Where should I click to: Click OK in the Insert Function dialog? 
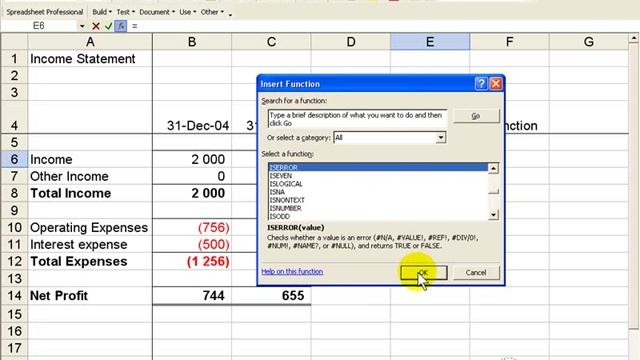tap(423, 273)
